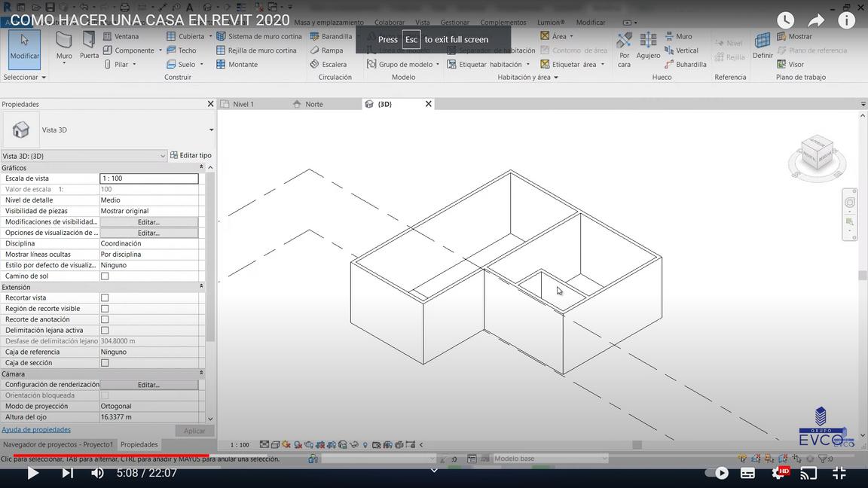Collapse the Cámara section

coord(201,374)
